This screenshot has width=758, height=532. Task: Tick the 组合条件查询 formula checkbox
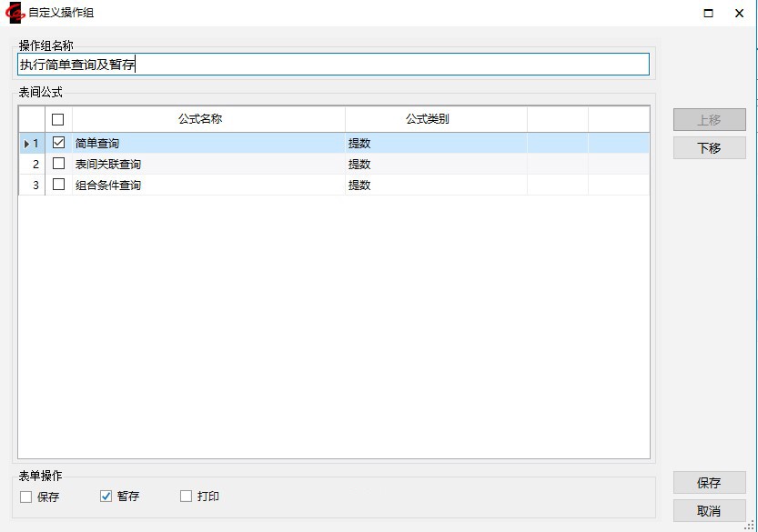point(58,185)
